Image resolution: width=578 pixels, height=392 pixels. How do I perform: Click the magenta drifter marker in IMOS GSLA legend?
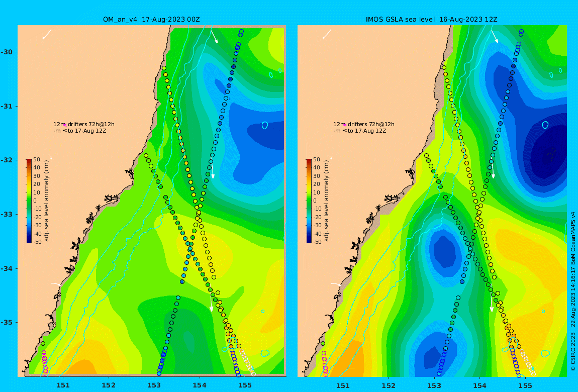click(x=345, y=125)
